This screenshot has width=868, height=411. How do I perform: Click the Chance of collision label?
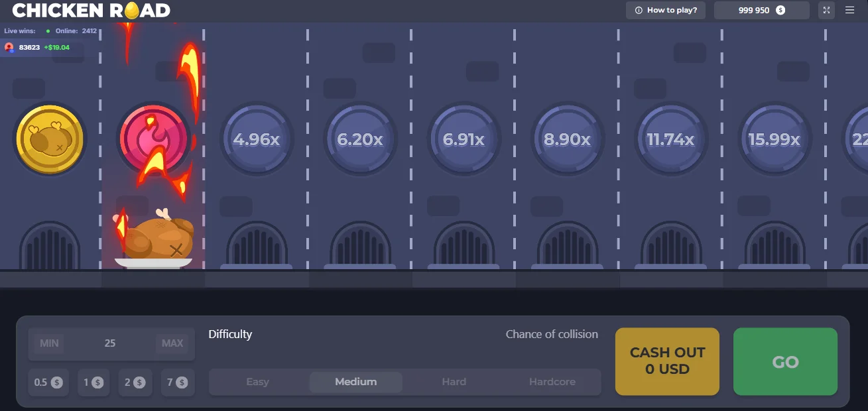552,334
